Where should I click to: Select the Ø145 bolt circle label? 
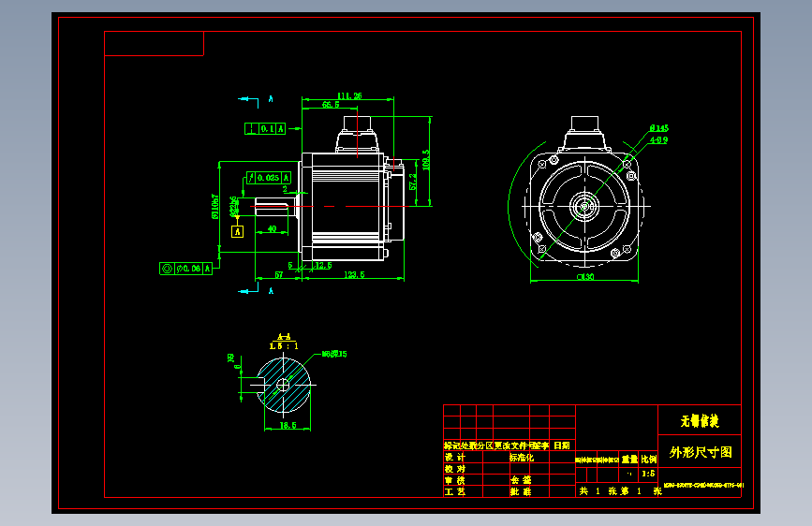(x=659, y=128)
